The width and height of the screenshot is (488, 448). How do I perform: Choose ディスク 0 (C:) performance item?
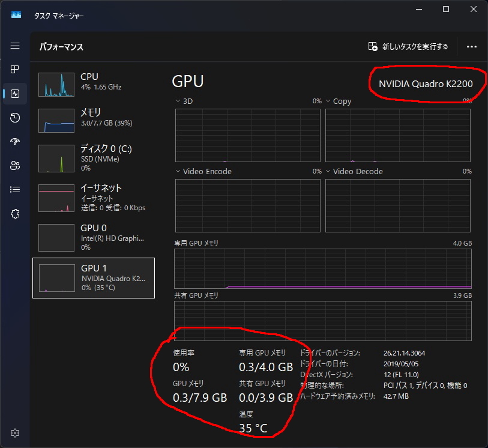pyautogui.click(x=94, y=157)
